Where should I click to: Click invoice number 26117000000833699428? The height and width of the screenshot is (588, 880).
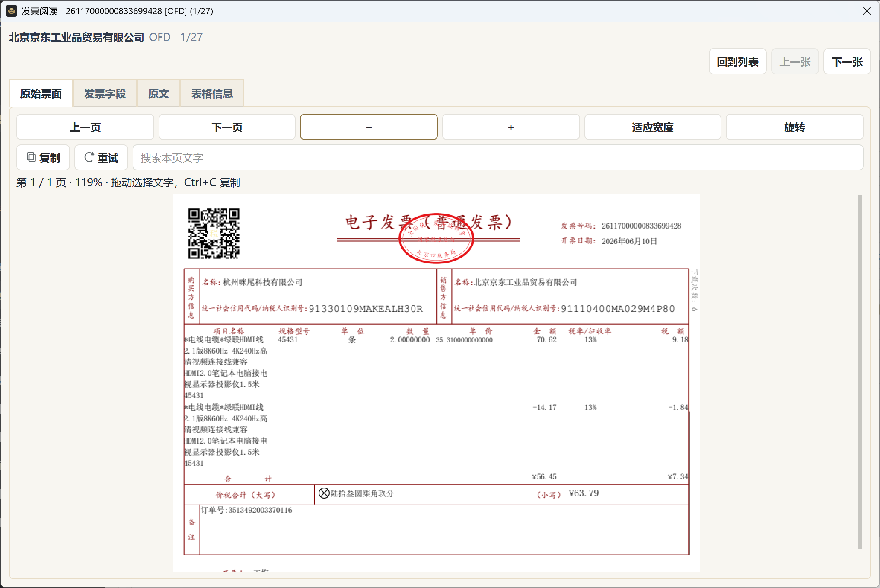click(x=641, y=226)
